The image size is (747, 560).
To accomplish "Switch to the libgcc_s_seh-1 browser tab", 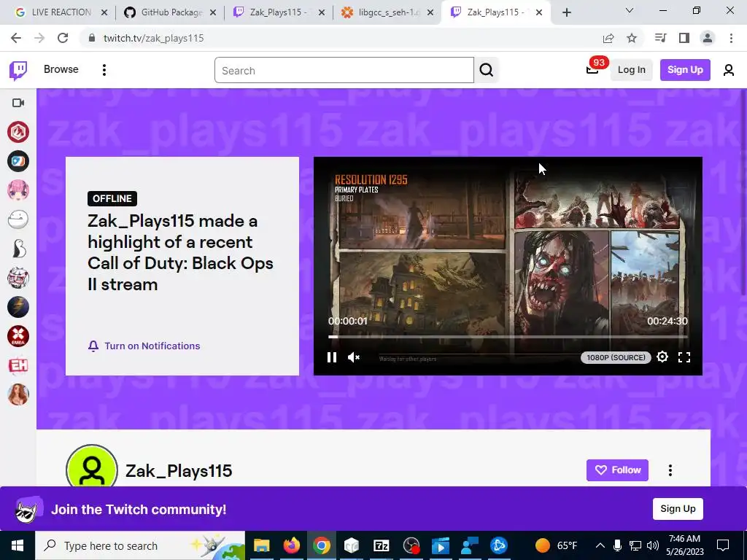I will click(389, 12).
